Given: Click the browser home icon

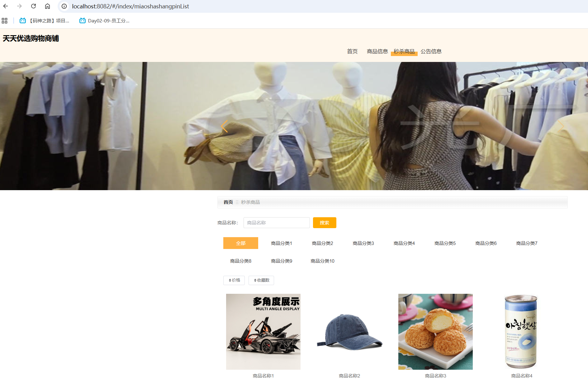Looking at the screenshot, I should (47, 6).
